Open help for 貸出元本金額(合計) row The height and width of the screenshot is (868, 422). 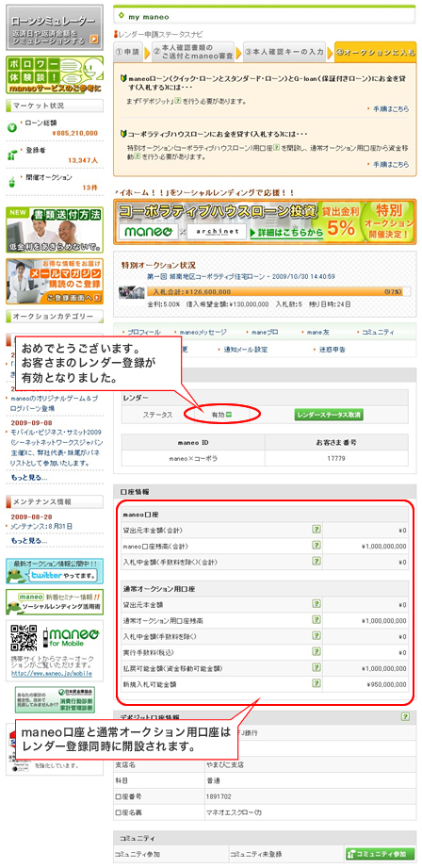tap(316, 530)
